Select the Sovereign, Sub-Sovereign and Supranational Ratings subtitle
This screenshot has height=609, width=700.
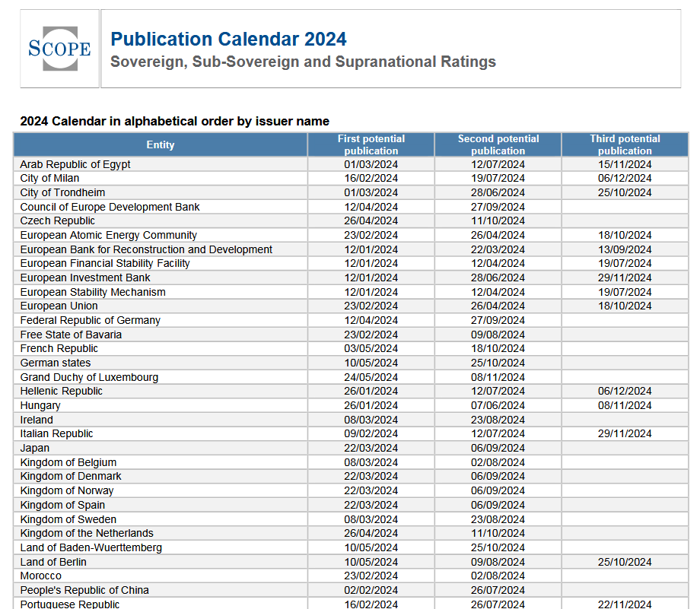pos(303,62)
